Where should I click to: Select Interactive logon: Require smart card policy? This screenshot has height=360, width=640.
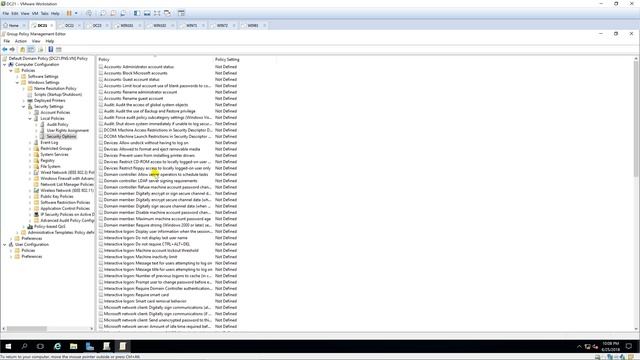(136, 295)
